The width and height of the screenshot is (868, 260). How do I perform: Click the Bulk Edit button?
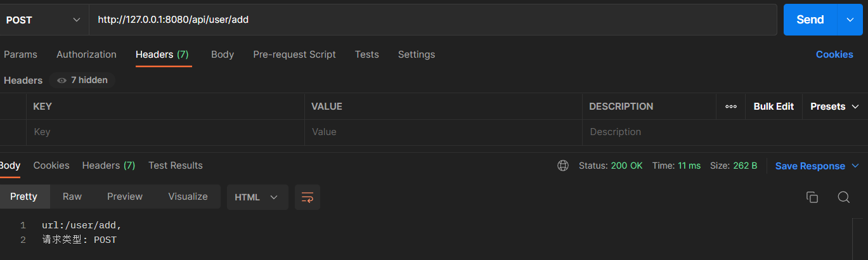[x=774, y=107]
